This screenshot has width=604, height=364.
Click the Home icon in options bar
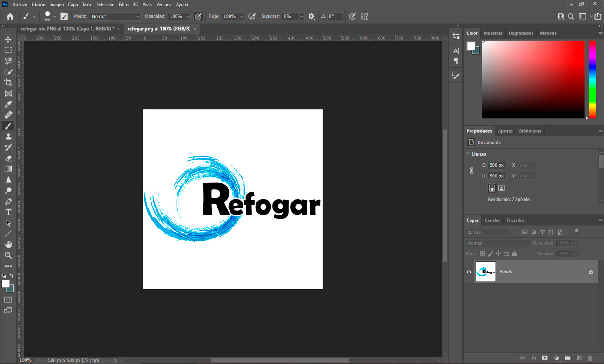tap(10, 16)
